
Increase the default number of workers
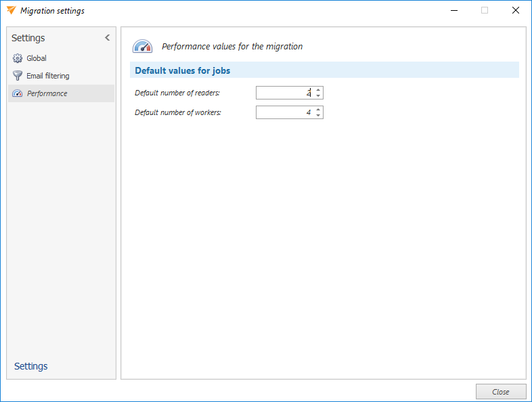tap(318, 110)
